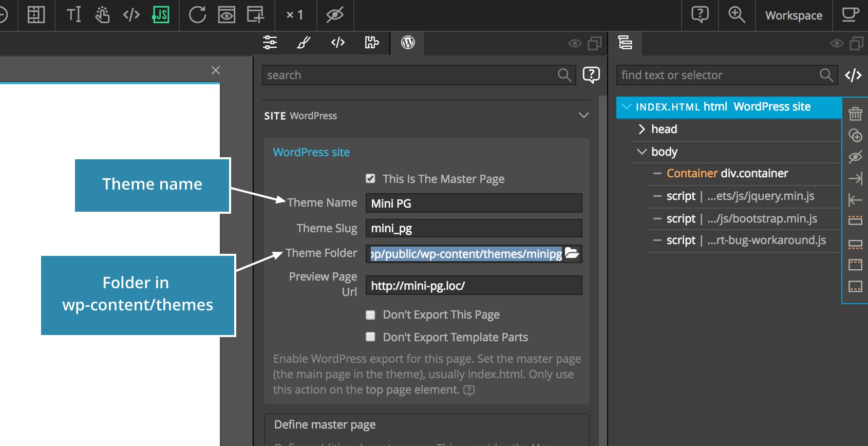Click the refresh page icon
The width and height of the screenshot is (868, 446).
[197, 15]
